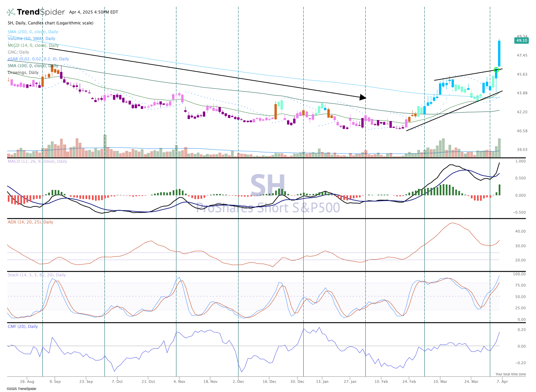The width and height of the screenshot is (536, 392).
Task: Select the CMF (20), Daily pane label
Action: [x=23, y=327]
